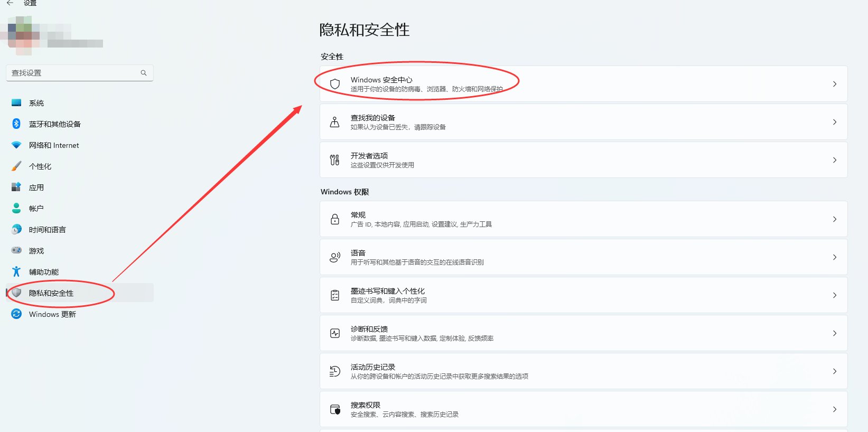
Task: Open 系统 in the sidebar menu
Action: point(80,103)
